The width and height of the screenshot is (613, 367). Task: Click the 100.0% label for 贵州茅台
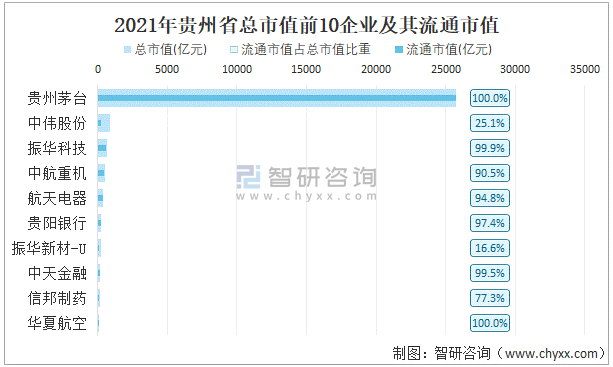click(490, 98)
